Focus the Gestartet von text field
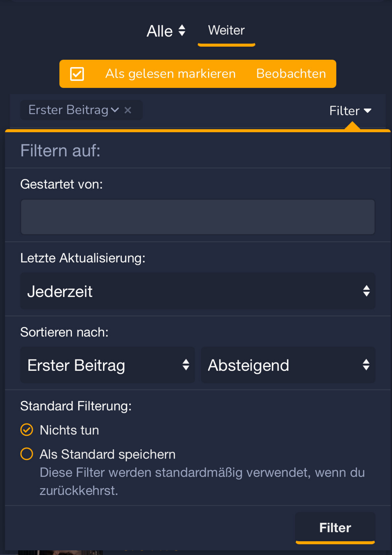Viewport: 392px width, 555px height. 197,217
